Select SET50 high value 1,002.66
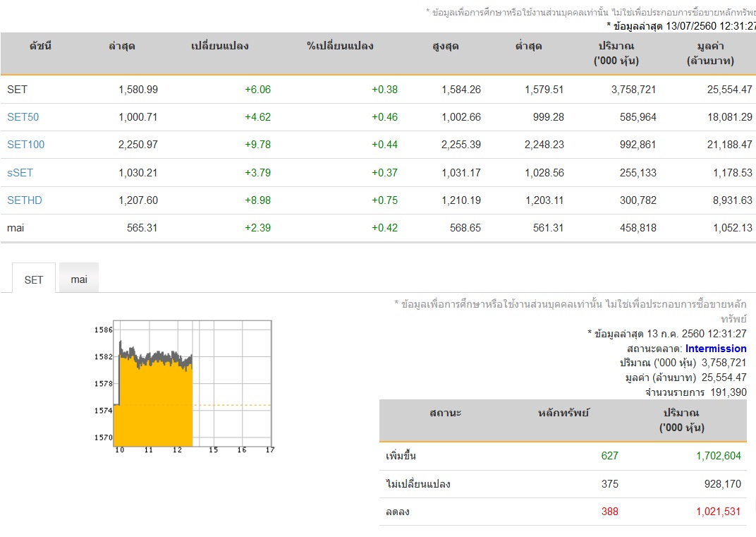This screenshot has height=537, width=756. click(x=461, y=116)
